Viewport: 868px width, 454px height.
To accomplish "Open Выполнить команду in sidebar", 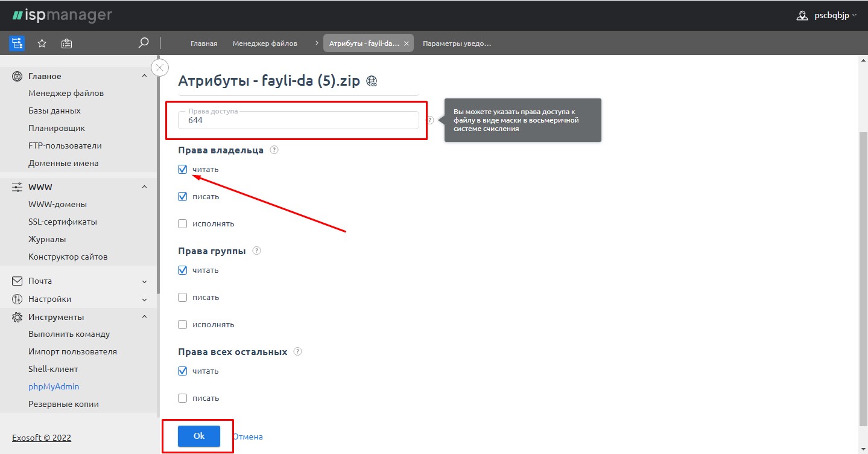I will click(69, 334).
